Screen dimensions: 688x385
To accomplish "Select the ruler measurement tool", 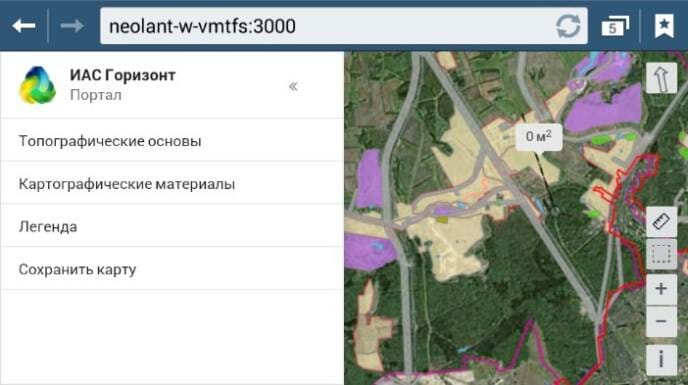I will 661,221.
